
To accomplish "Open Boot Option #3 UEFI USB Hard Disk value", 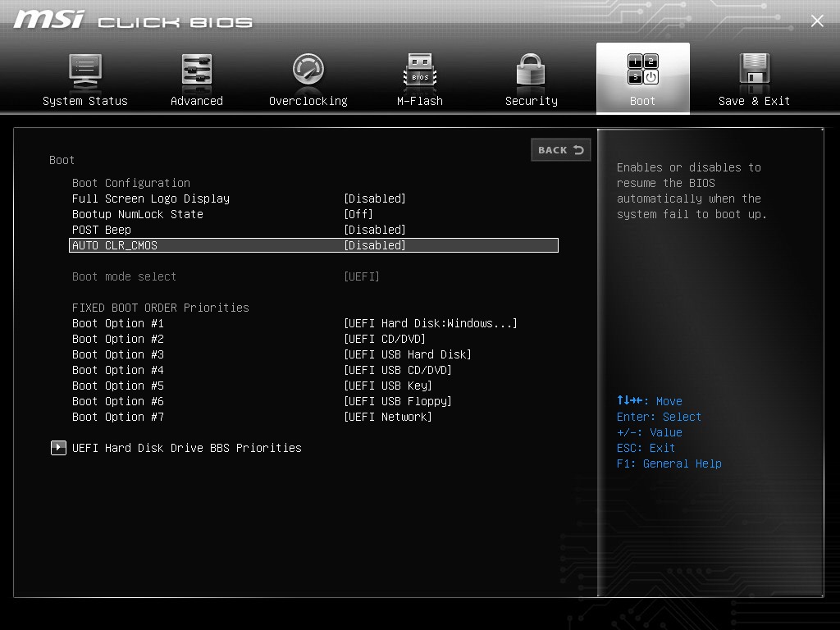I will pyautogui.click(x=407, y=354).
